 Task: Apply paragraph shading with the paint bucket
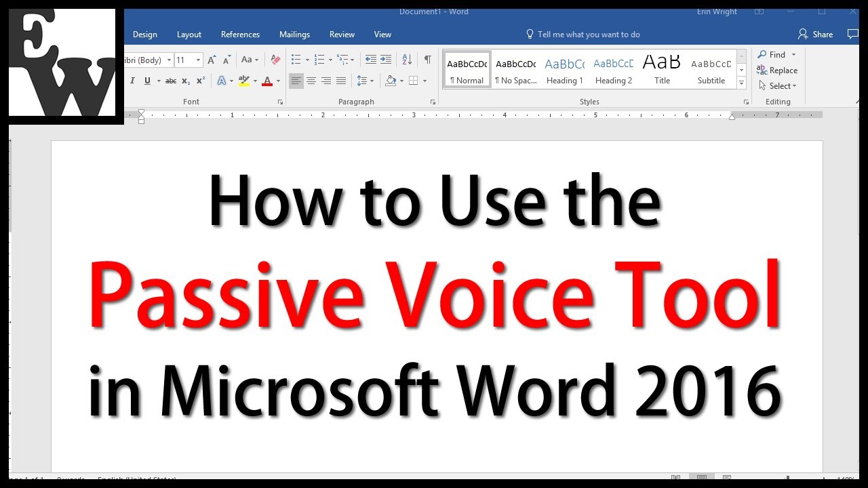(x=391, y=81)
